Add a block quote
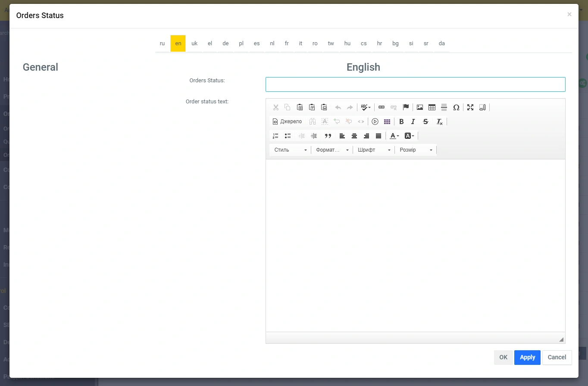The height and width of the screenshot is (386, 588). click(328, 136)
